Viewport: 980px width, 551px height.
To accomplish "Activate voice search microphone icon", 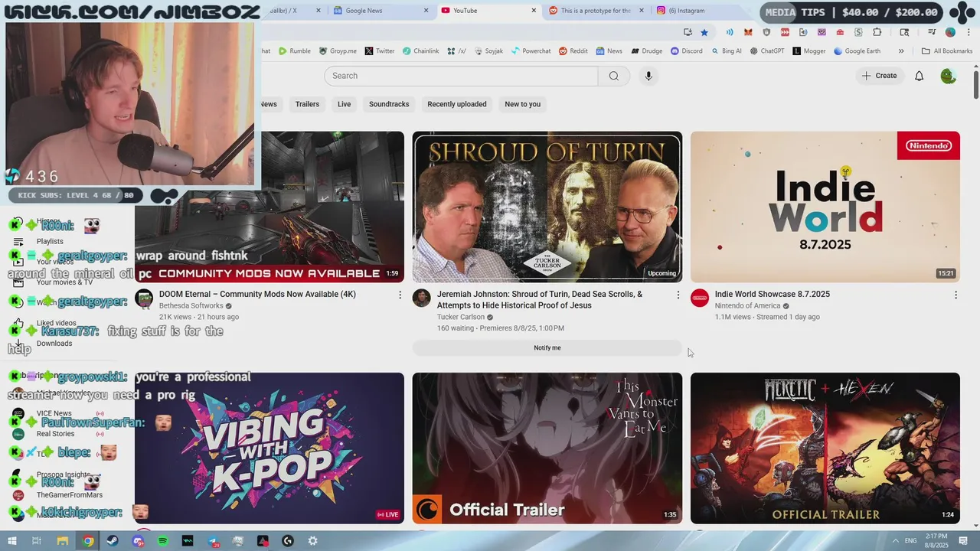I will [648, 76].
